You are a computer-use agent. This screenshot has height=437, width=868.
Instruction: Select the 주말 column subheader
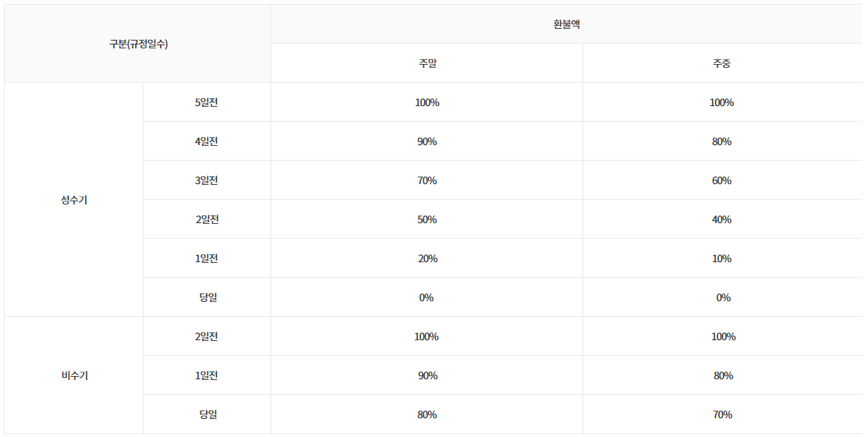point(427,63)
